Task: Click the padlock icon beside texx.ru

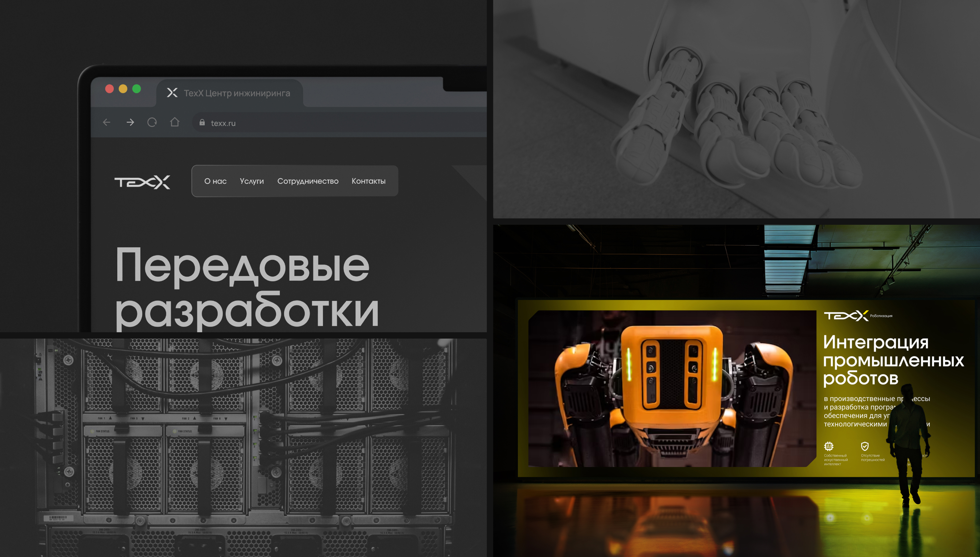Action: tap(202, 122)
